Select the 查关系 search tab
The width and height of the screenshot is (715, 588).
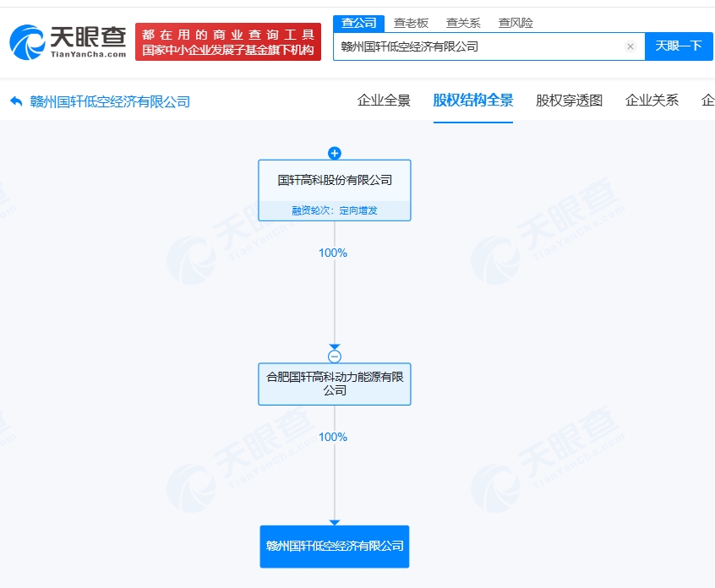[x=463, y=23]
